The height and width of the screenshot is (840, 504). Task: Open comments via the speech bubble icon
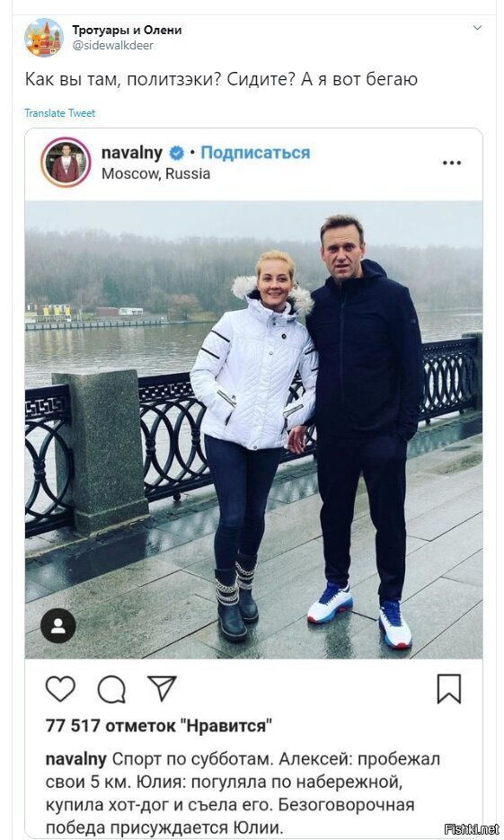coord(111,689)
